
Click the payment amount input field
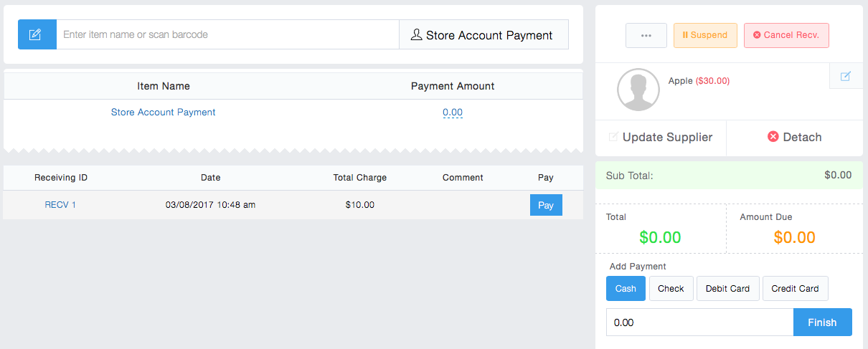(699, 322)
